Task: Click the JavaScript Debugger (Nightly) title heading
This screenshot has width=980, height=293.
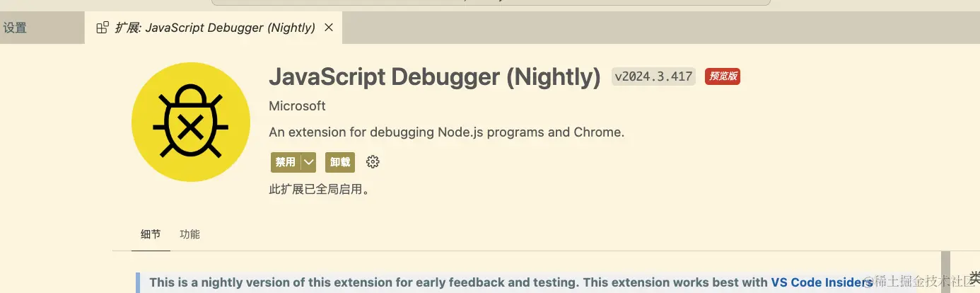Action: coord(434,76)
